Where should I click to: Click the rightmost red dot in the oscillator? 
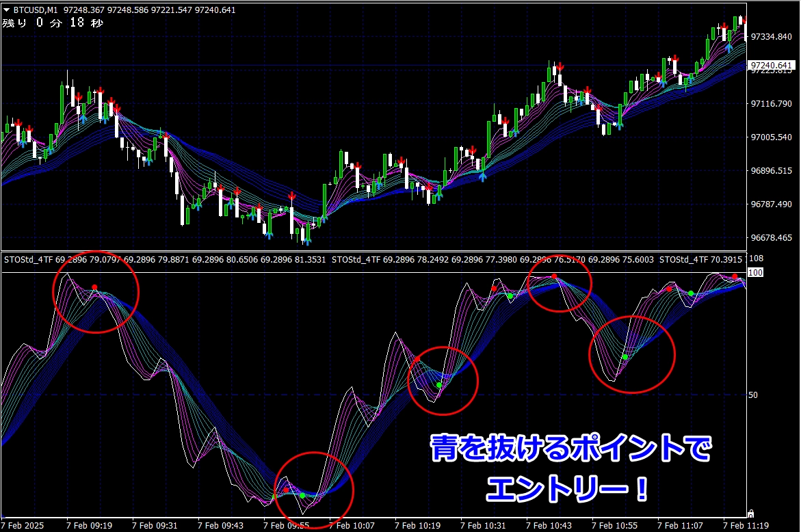point(735,277)
